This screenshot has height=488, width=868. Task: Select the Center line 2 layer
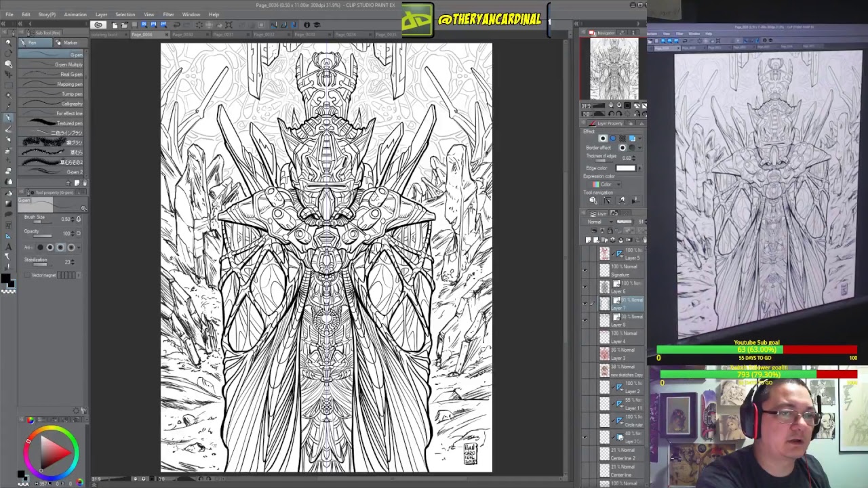click(x=624, y=454)
